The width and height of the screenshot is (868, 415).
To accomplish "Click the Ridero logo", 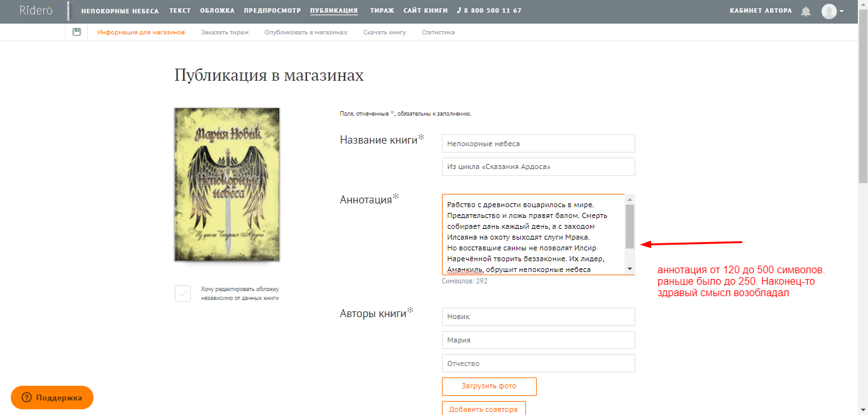I will [x=36, y=10].
